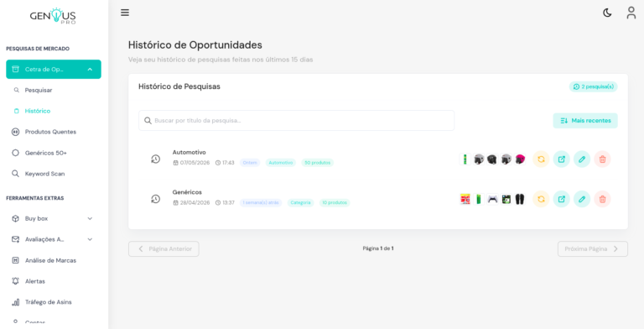Open Genéricos search in new view
Image resolution: width=644 pixels, height=329 pixels.
[x=562, y=199]
